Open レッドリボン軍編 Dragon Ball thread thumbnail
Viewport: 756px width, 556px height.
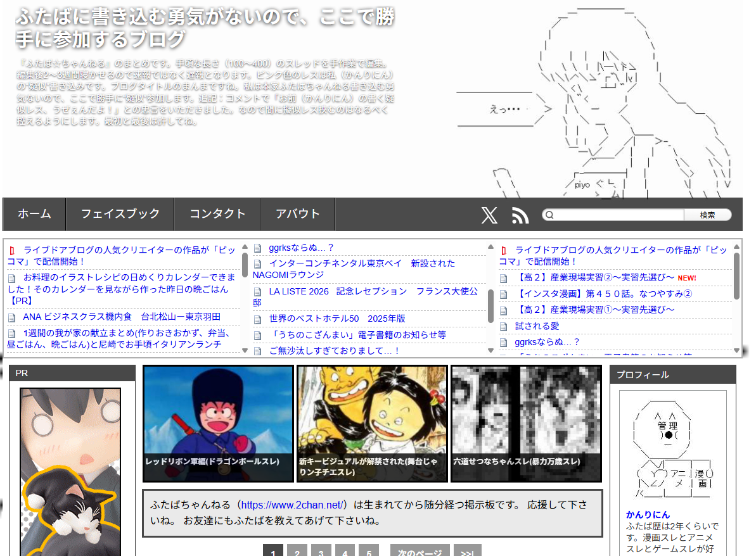pos(218,423)
